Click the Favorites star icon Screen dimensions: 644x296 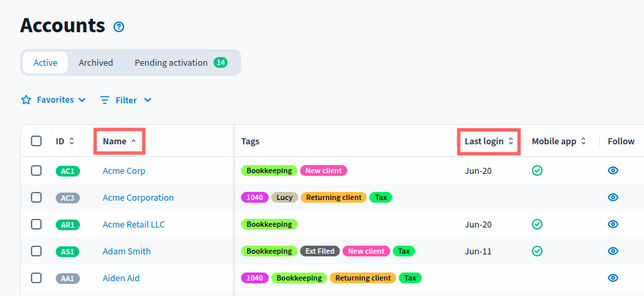tap(26, 100)
